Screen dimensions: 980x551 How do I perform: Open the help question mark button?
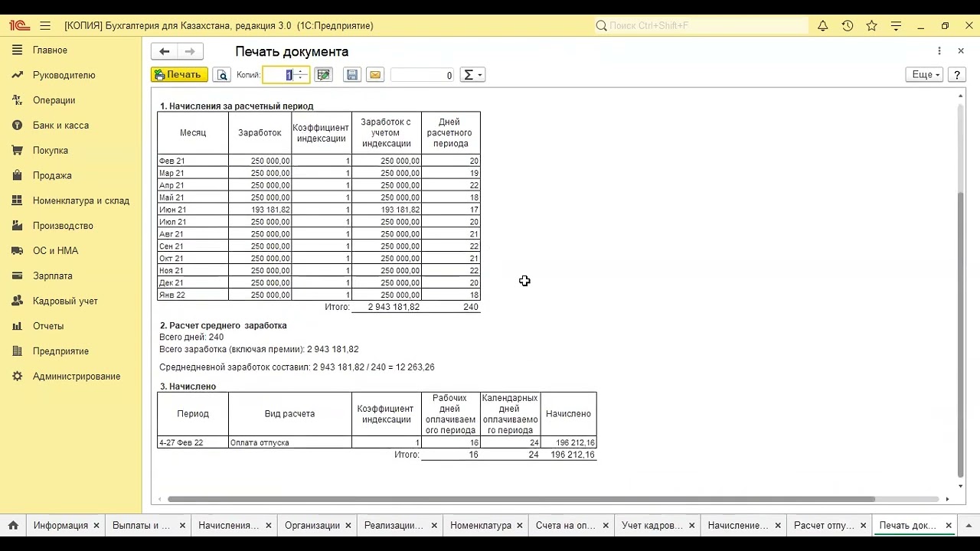pos(956,75)
